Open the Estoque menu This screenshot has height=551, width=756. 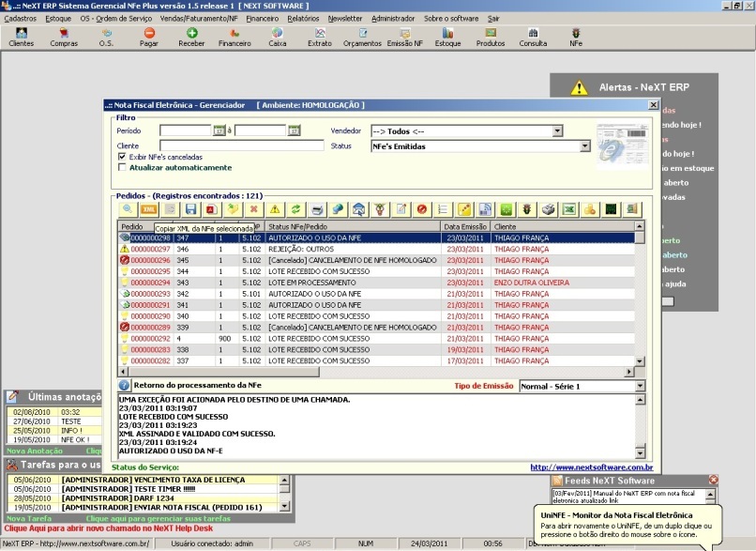click(x=58, y=19)
